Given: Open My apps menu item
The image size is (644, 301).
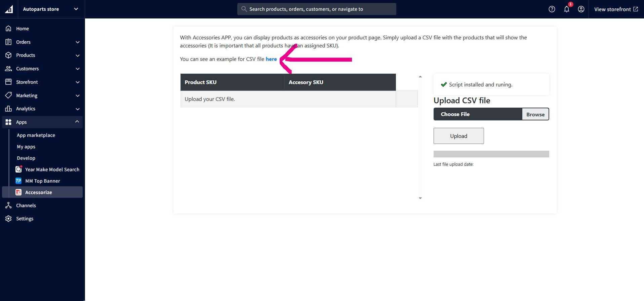Looking at the screenshot, I should 26,147.
